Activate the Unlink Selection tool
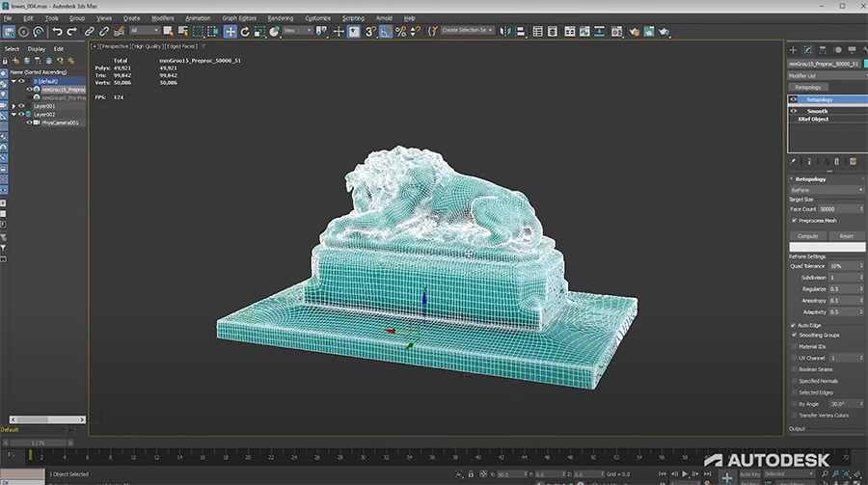The image size is (868, 485). [x=103, y=32]
